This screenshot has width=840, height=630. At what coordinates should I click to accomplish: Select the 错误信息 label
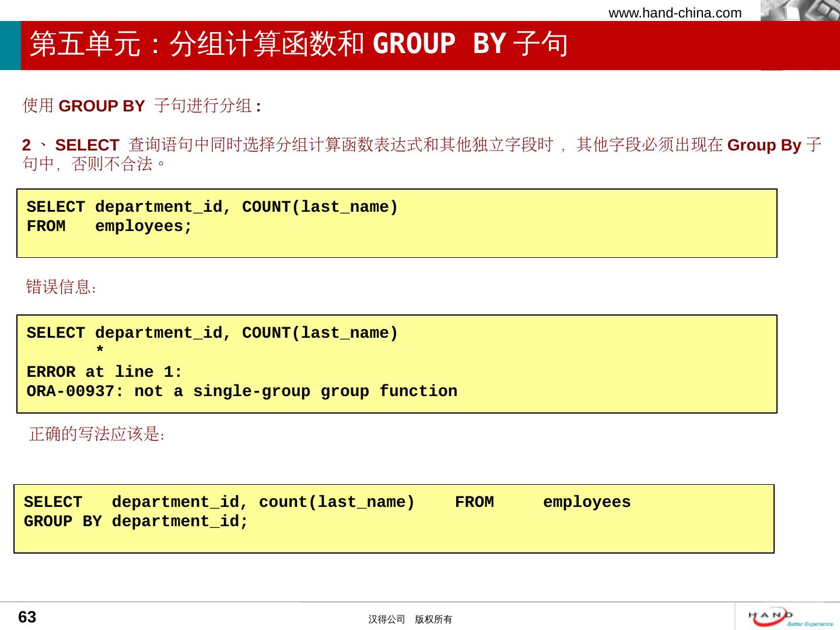pyautogui.click(x=61, y=287)
